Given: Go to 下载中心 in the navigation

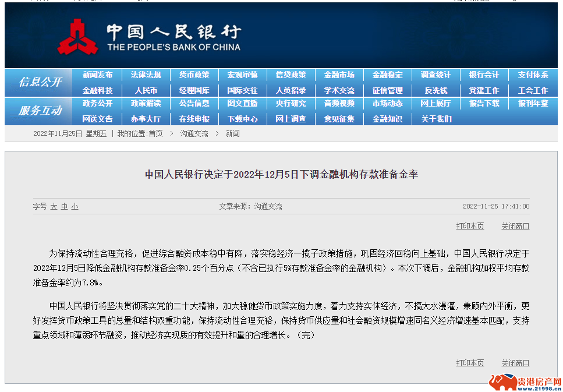Looking at the screenshot, I should (x=242, y=119).
